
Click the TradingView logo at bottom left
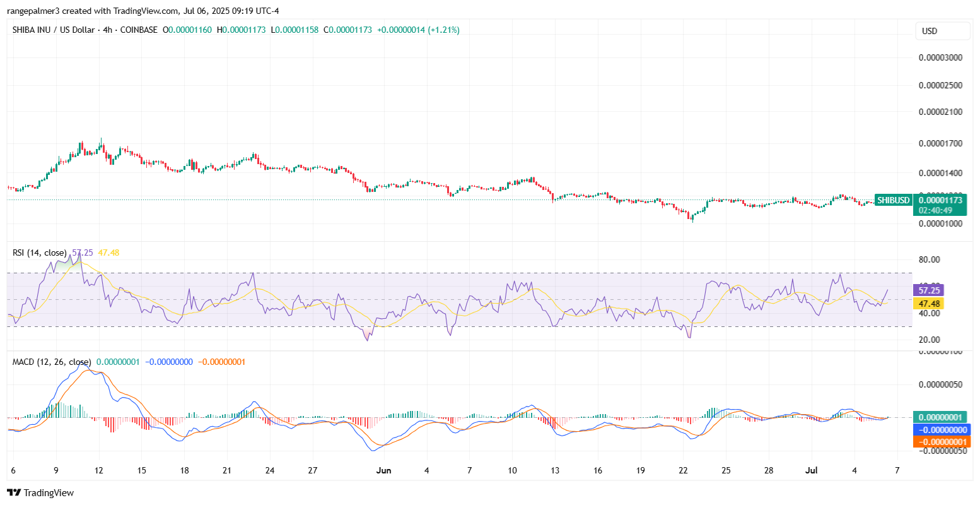click(x=40, y=493)
